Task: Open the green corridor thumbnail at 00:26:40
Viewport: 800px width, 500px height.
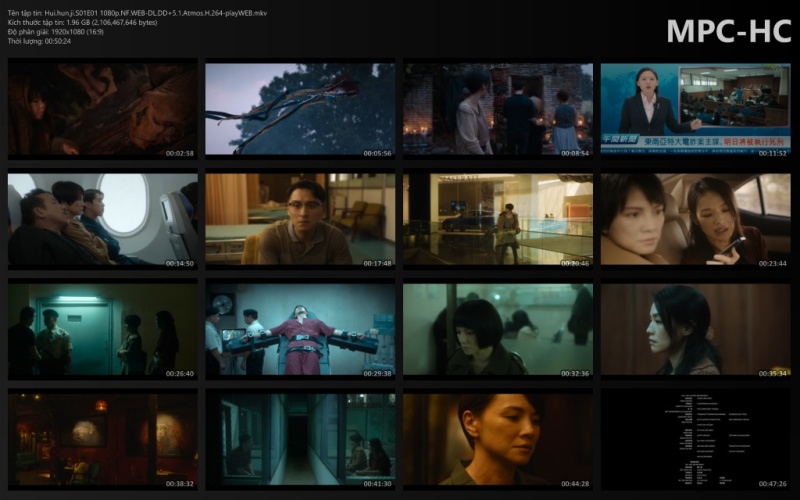Action: coord(103,329)
